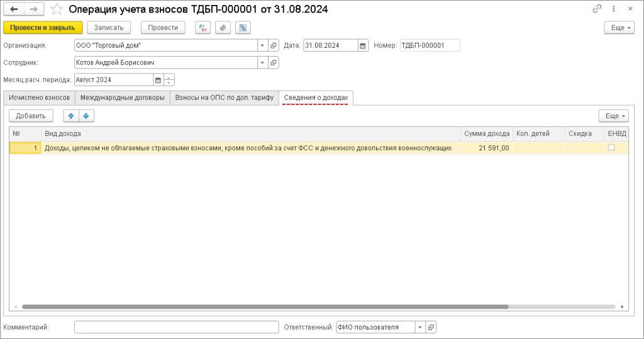This screenshot has width=644, height=339.
Task: Click the Комментарий input field
Action: coord(176,327)
